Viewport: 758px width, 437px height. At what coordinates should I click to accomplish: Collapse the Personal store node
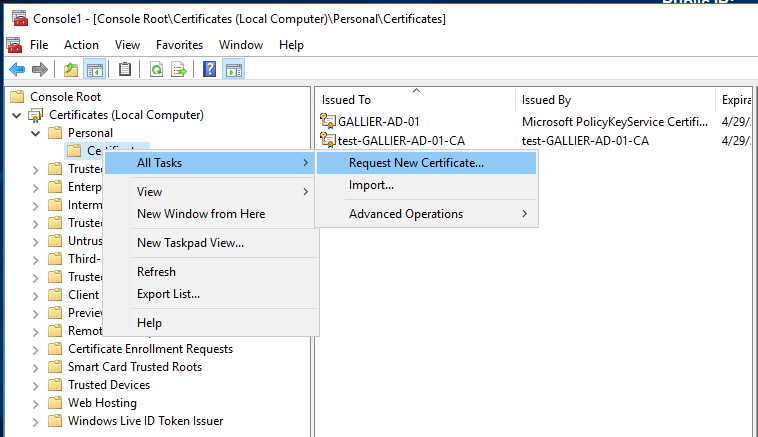point(36,133)
